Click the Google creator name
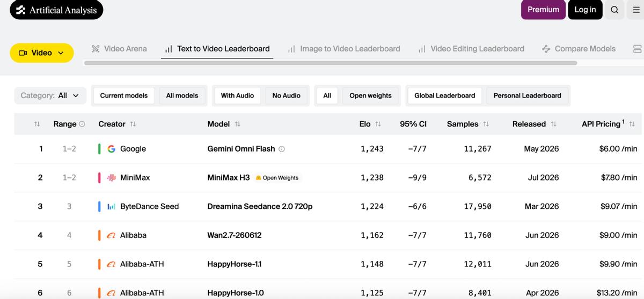The width and height of the screenshot is (644, 299). pyautogui.click(x=133, y=149)
